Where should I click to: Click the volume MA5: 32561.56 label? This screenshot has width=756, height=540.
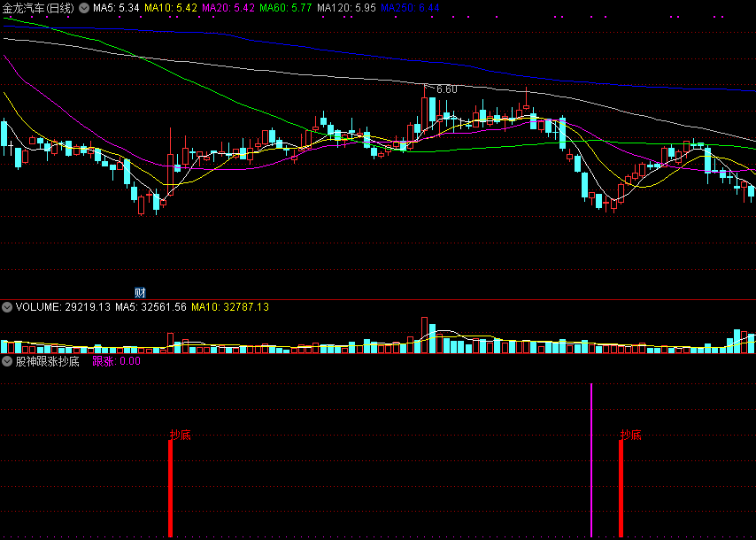(x=150, y=307)
